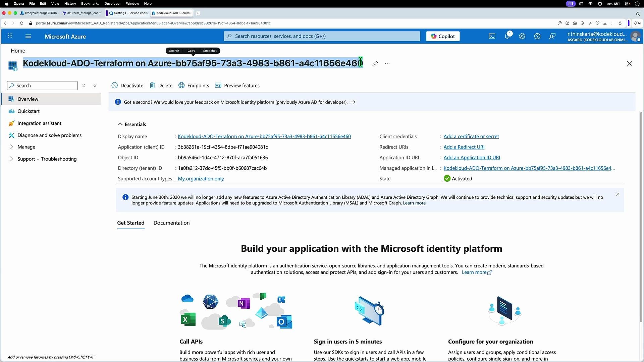644x362 pixels.
Task: Open Cloud Shell from the Azure header
Action: tap(492, 36)
